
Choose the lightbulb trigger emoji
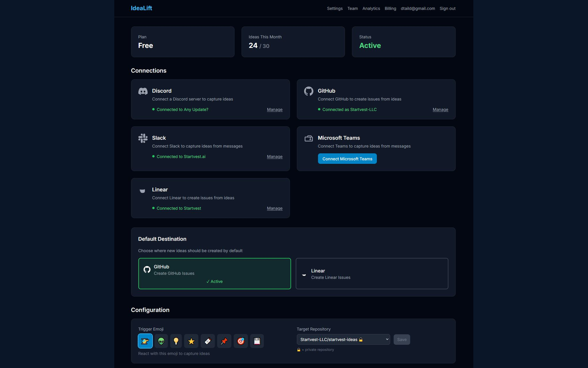coord(176,341)
